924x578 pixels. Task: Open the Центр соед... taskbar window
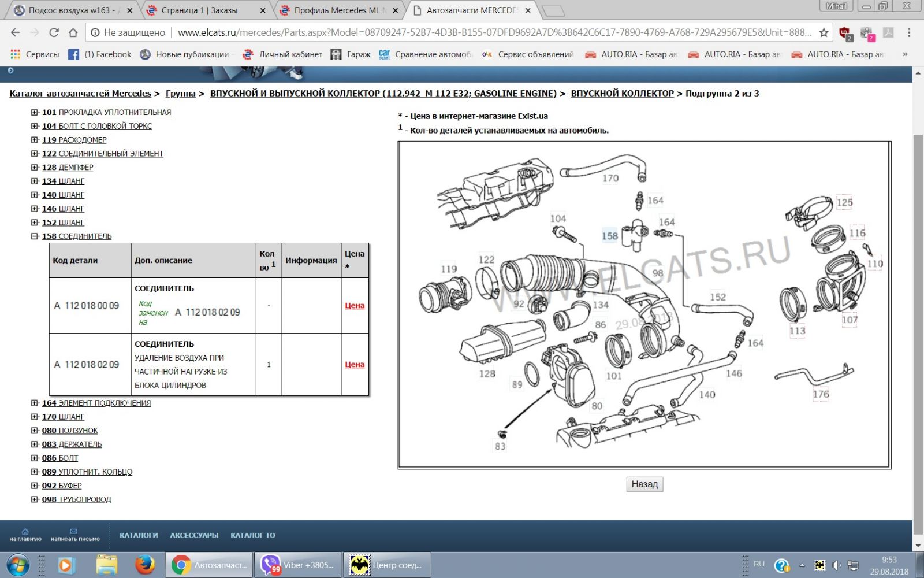coord(387,565)
